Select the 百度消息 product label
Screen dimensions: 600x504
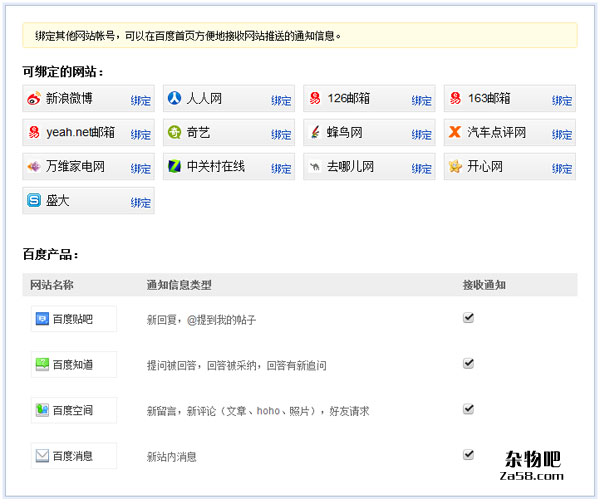[73, 456]
